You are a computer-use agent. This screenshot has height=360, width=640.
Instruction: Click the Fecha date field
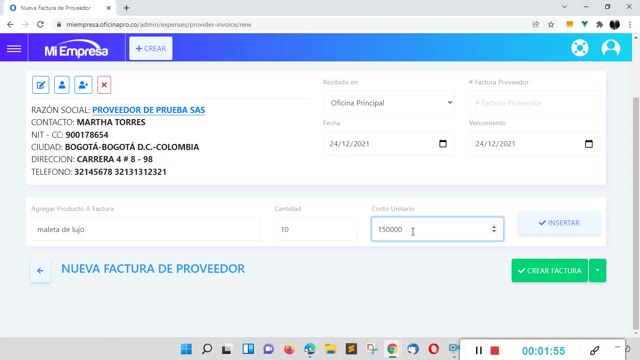click(x=389, y=144)
